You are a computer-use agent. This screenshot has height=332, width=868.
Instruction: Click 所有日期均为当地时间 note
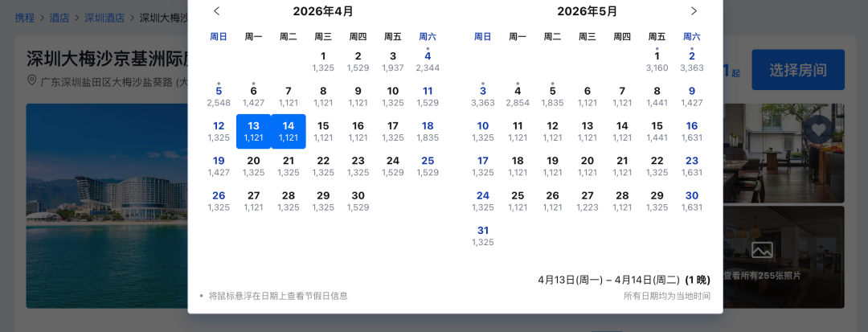pyautogui.click(x=667, y=296)
